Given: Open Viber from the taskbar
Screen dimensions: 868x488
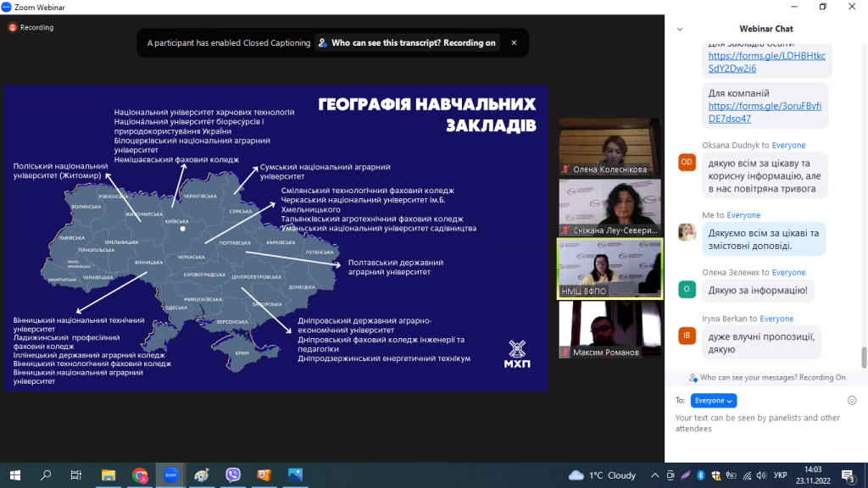Looking at the screenshot, I should (233, 475).
